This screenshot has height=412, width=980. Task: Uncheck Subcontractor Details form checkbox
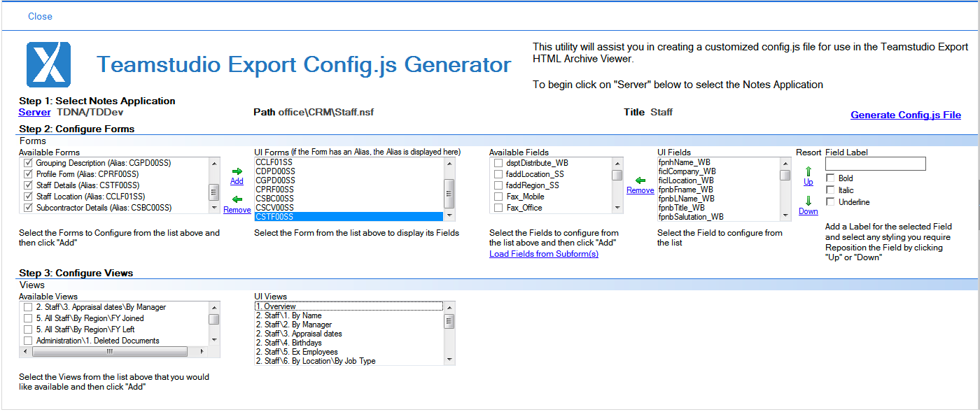click(28, 208)
